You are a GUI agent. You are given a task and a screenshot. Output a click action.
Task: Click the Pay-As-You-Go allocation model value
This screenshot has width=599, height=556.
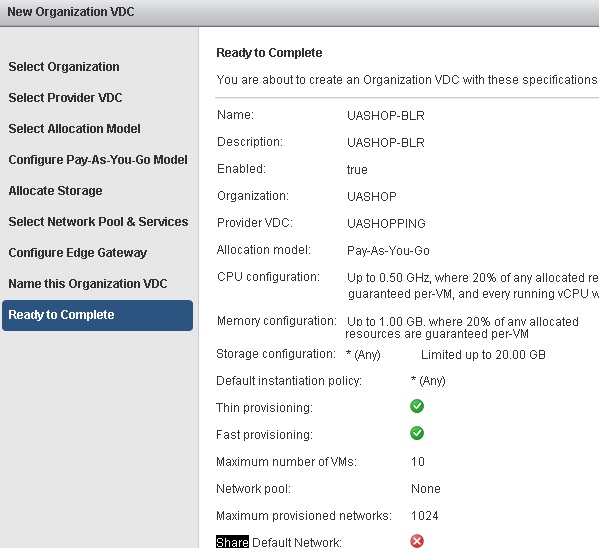388,251
